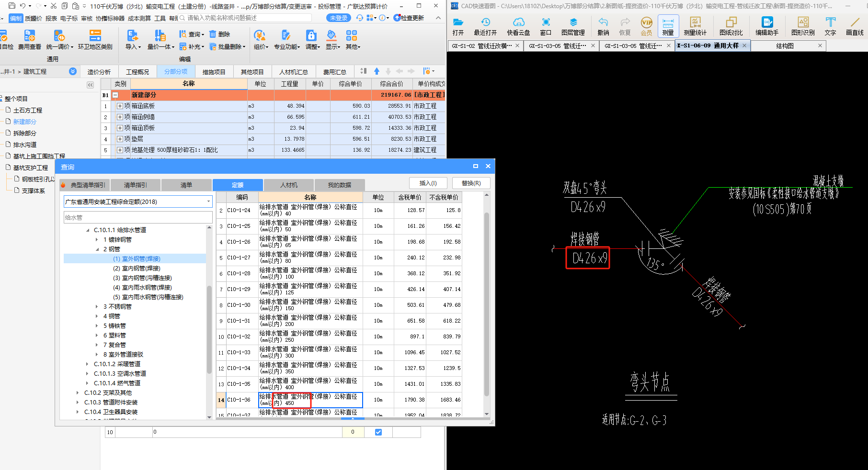
Task: Collapse the 2 钢管 tree node
Action: (x=97, y=249)
